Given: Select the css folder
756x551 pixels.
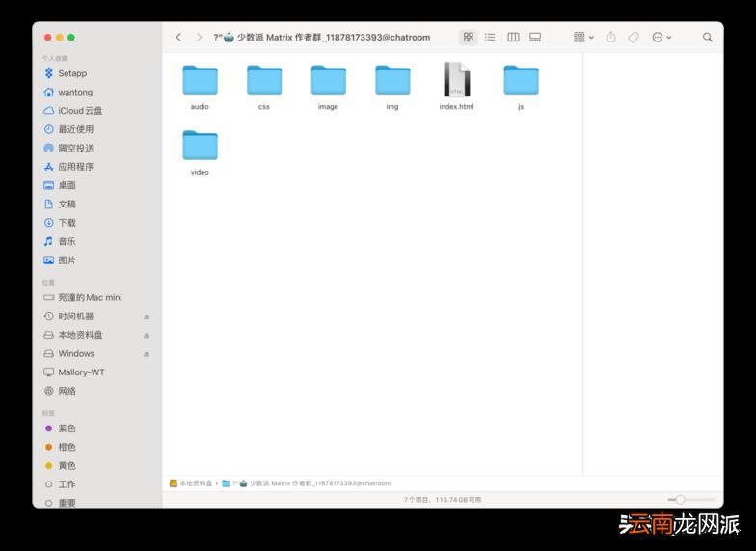Looking at the screenshot, I should click(x=264, y=87).
